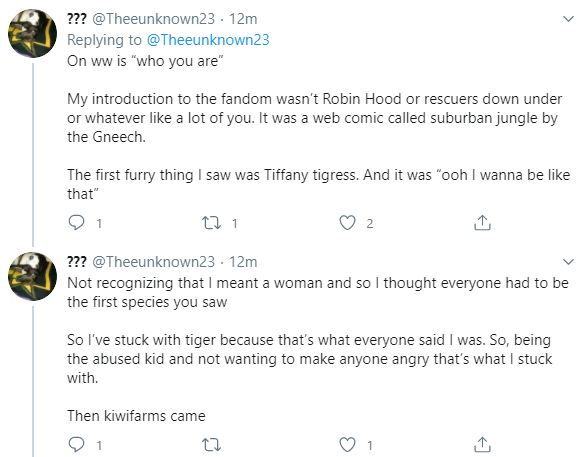Open the second tweet's @Theeunknown23 handle

pyautogui.click(x=153, y=262)
